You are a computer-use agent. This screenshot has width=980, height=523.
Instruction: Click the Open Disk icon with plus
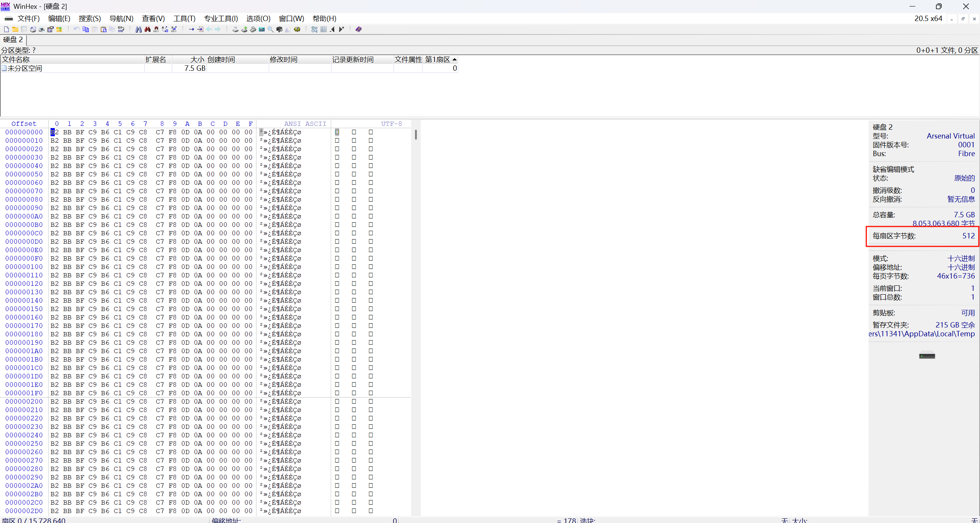(244, 29)
